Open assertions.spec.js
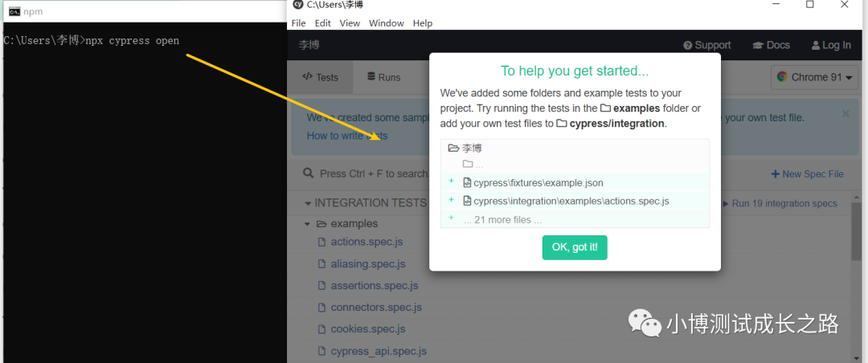 tap(375, 286)
